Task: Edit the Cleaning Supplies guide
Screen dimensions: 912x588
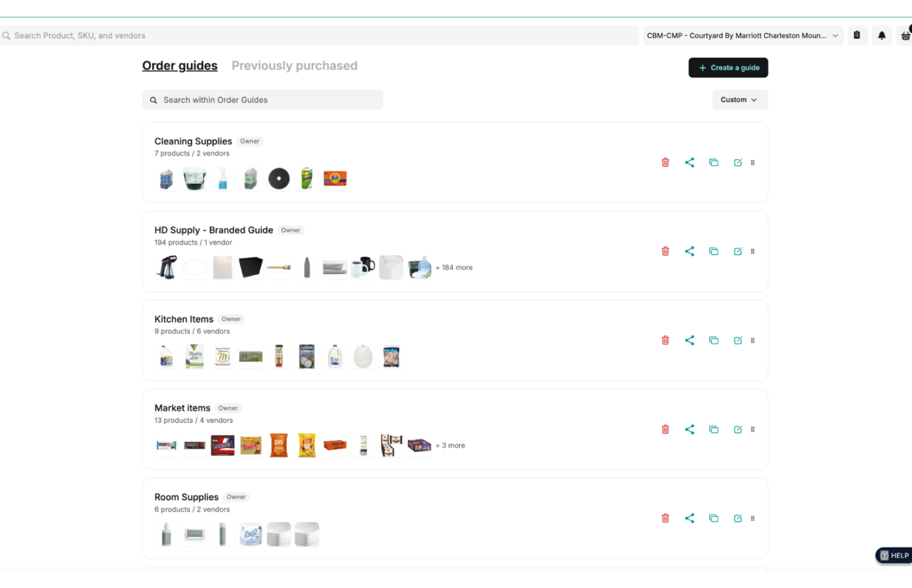Action: tap(738, 162)
